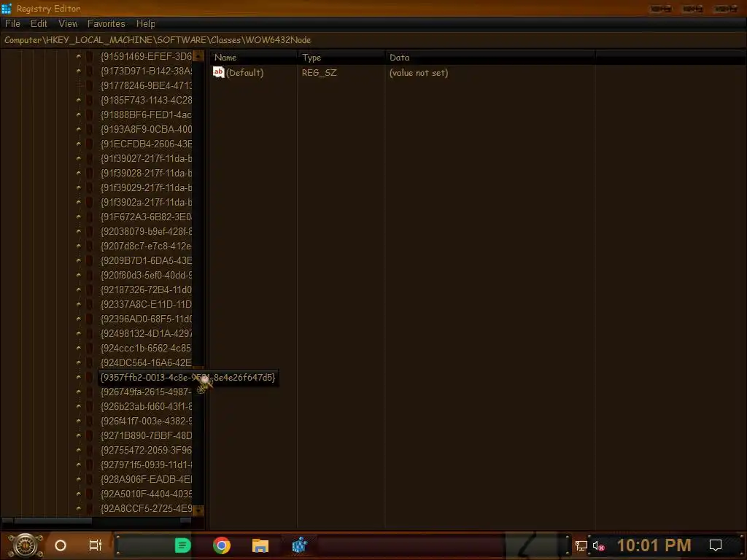Click the tree scrollbar up arrow
The width and height of the screenshot is (747, 560).
[x=198, y=56]
